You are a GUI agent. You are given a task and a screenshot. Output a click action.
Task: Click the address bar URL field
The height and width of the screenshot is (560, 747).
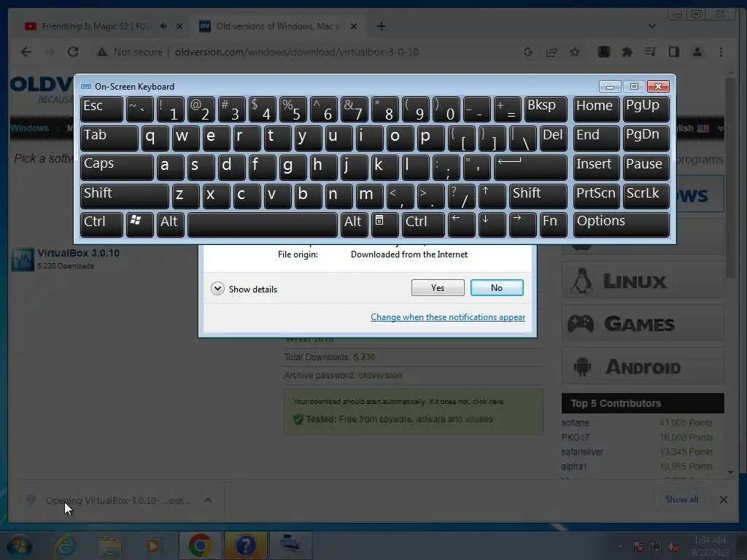pyautogui.click(x=296, y=52)
